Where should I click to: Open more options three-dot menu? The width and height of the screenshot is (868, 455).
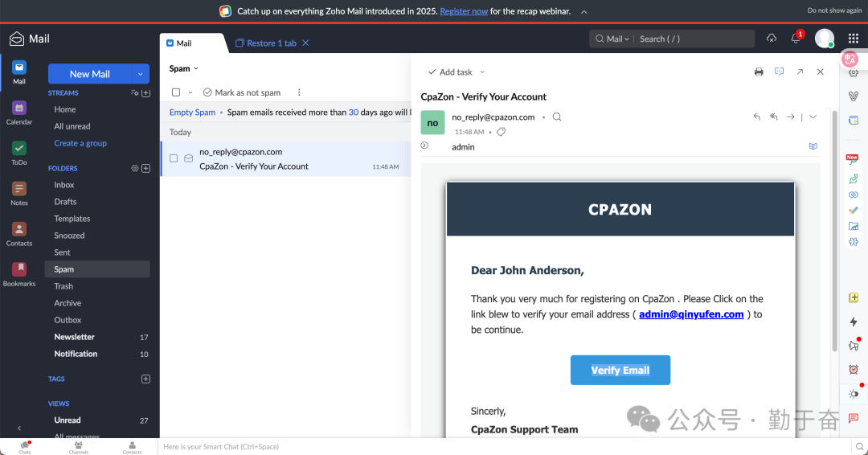pos(299,92)
